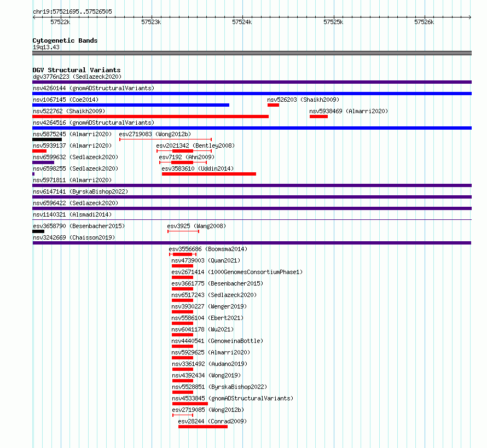Click red bar under nsv4533845

[x=190, y=404]
